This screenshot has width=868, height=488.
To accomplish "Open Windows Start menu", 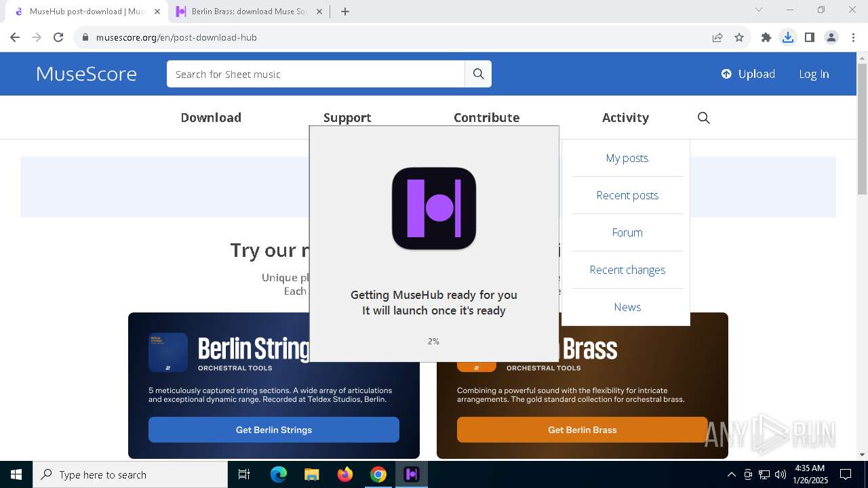I will pos(16,474).
